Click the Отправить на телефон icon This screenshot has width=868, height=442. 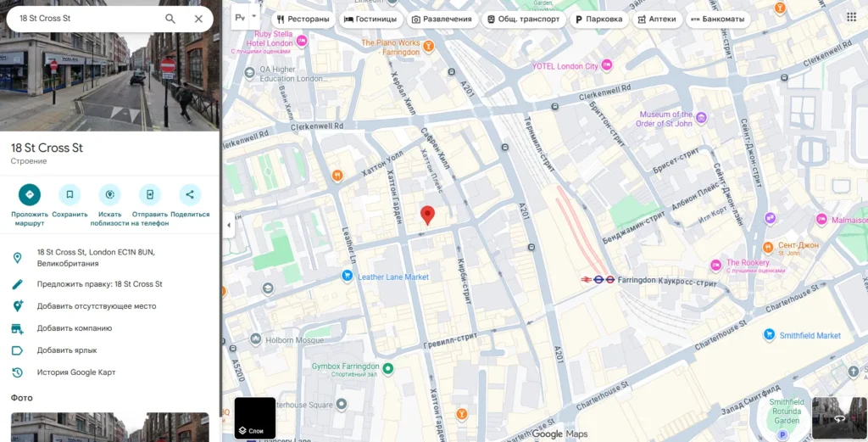[x=150, y=194]
